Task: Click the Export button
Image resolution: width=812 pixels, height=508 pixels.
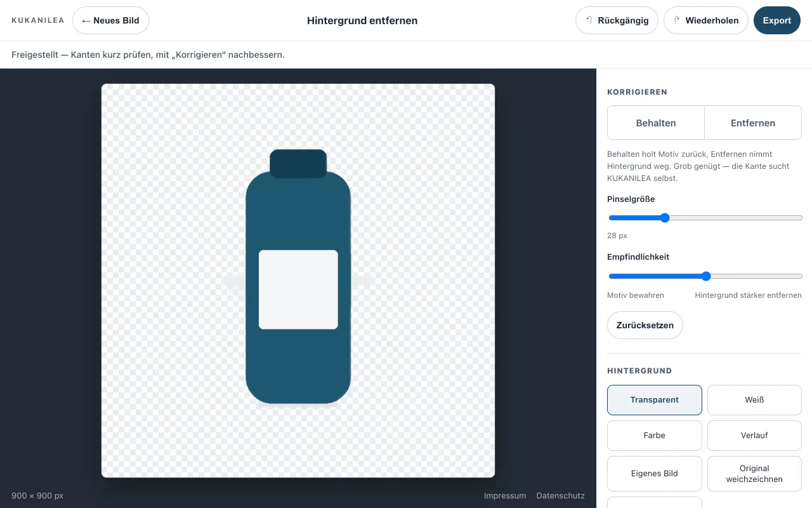Action: pyautogui.click(x=776, y=20)
